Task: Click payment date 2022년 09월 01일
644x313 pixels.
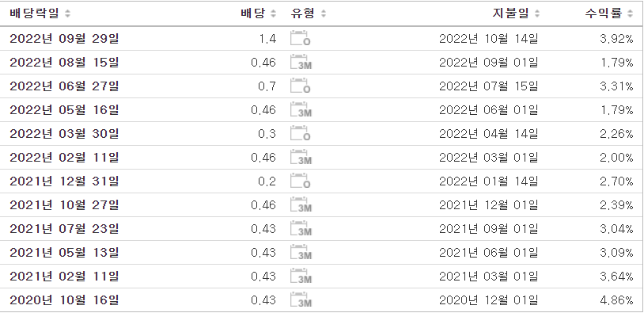Action: pyautogui.click(x=489, y=63)
